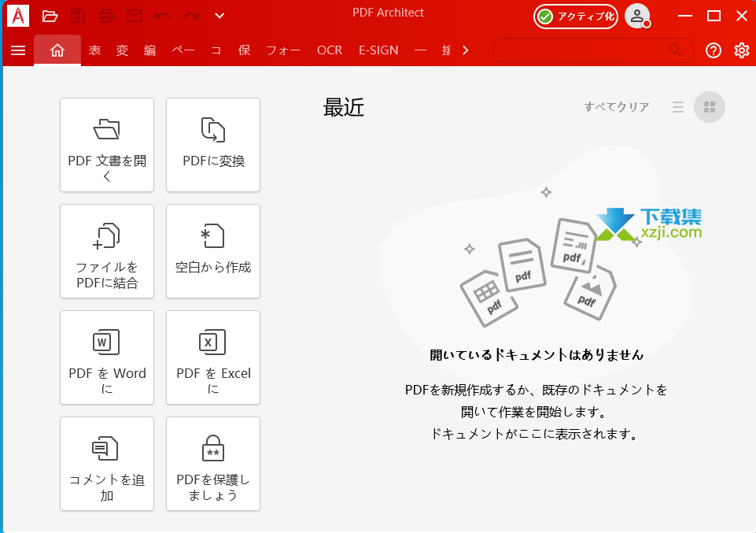Click the PDF を Word に tile
The height and width of the screenshot is (533, 756).
pyautogui.click(x=107, y=357)
